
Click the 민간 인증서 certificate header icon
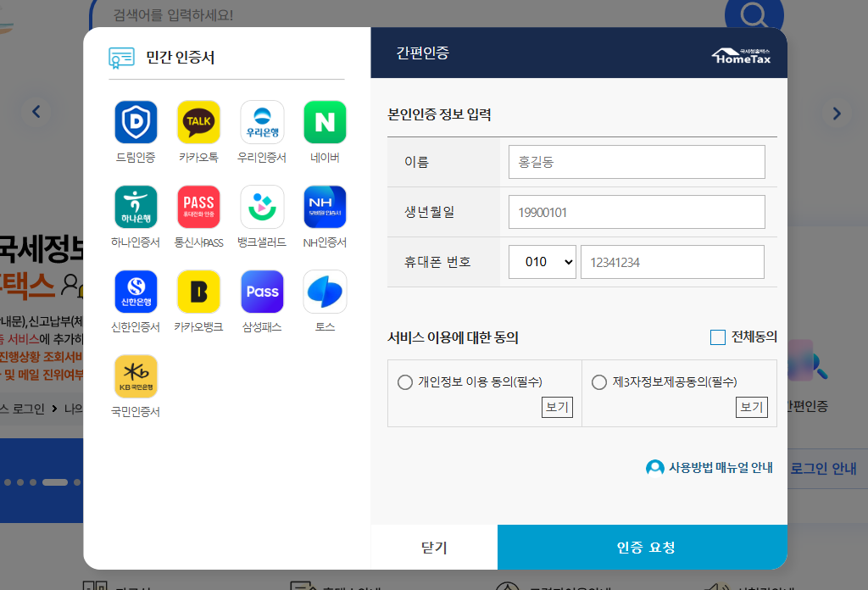tap(122, 58)
